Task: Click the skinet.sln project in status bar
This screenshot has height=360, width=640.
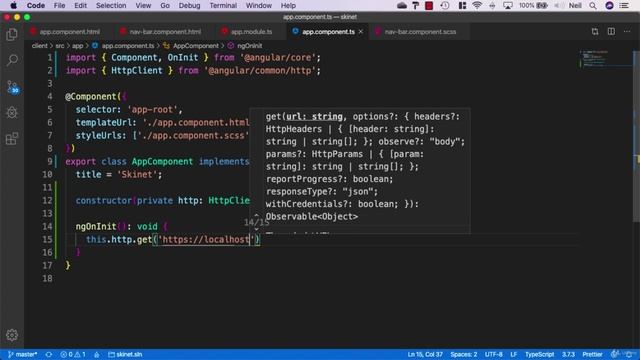Action: coord(125,354)
